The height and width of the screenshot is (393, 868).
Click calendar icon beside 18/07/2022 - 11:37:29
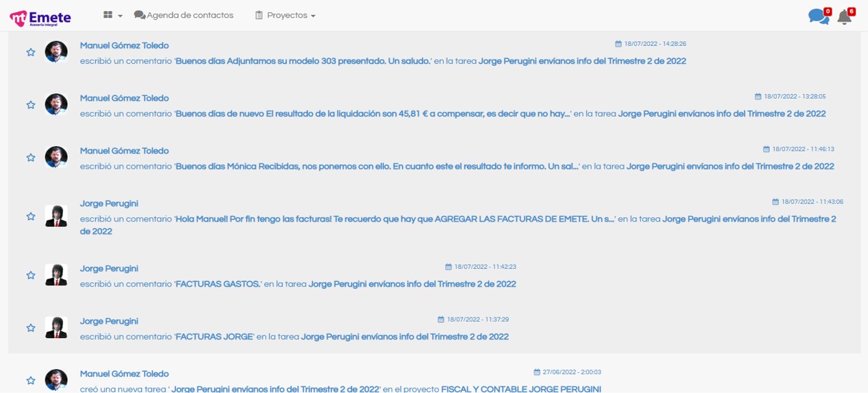(441, 320)
